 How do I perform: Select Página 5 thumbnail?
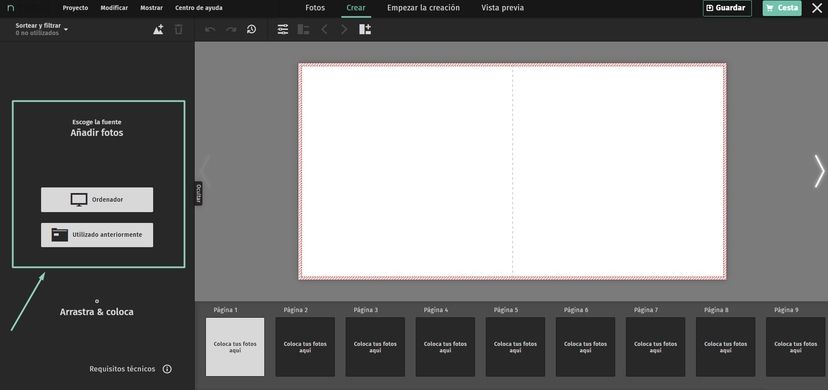(x=515, y=347)
